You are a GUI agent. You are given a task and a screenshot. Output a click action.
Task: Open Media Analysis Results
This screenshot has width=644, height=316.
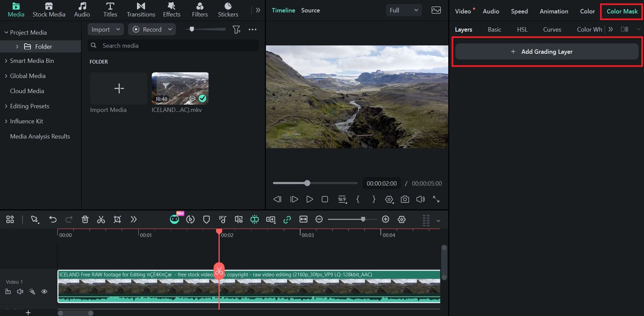coord(40,136)
